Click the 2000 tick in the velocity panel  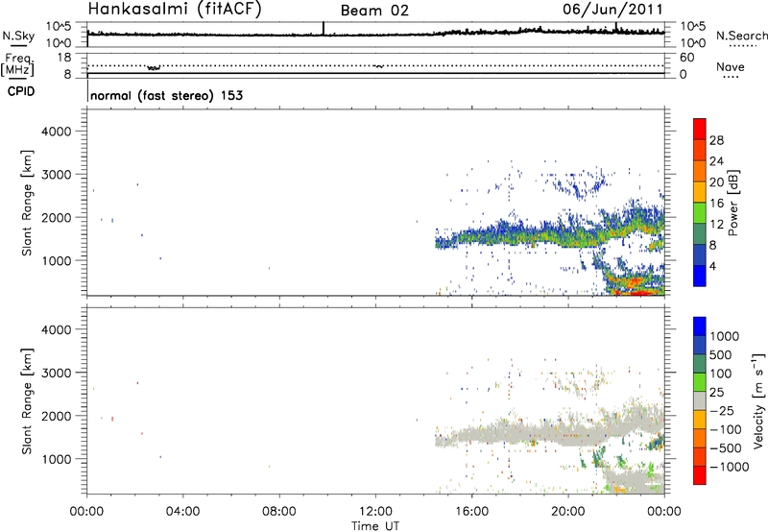pyautogui.click(x=56, y=416)
